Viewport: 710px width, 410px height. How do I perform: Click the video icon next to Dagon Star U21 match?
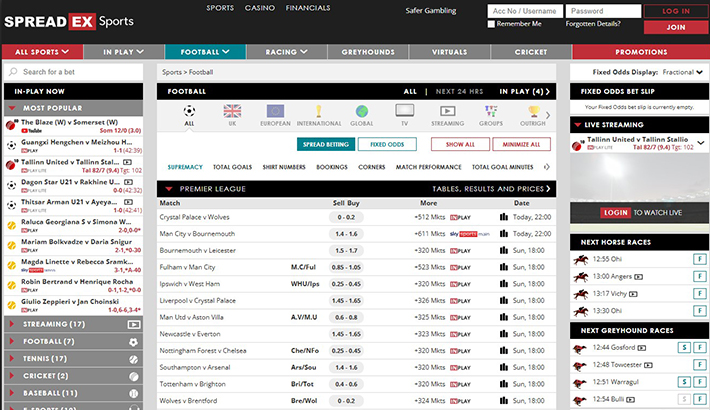coord(129,182)
